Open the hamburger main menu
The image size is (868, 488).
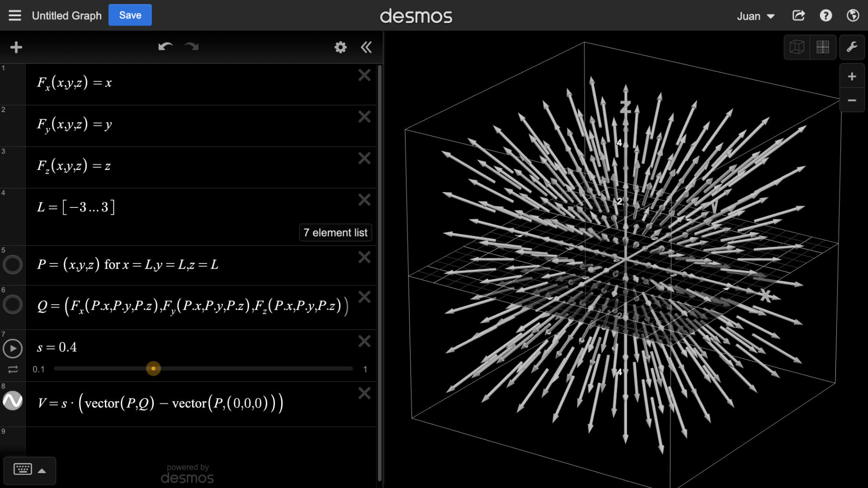[15, 15]
